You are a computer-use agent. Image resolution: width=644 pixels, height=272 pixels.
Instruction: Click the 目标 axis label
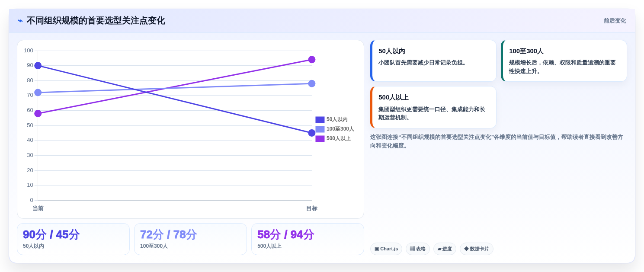coord(312,208)
